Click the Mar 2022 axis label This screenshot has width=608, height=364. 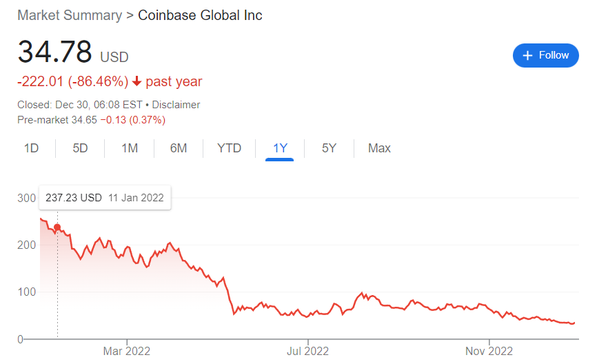pos(126,352)
